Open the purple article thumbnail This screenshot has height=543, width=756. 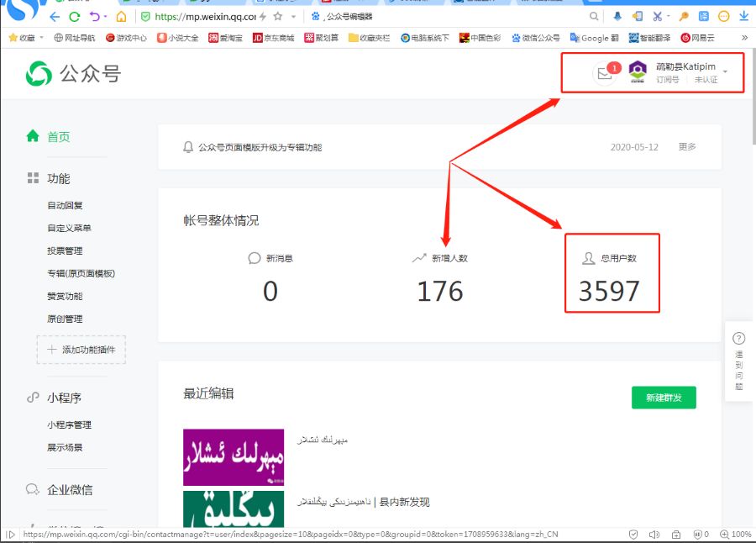234,457
